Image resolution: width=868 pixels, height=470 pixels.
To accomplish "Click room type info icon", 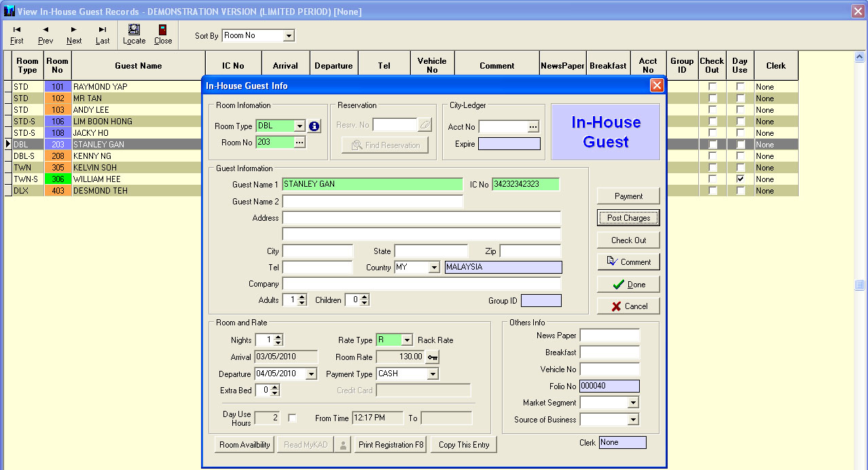I will tap(314, 126).
